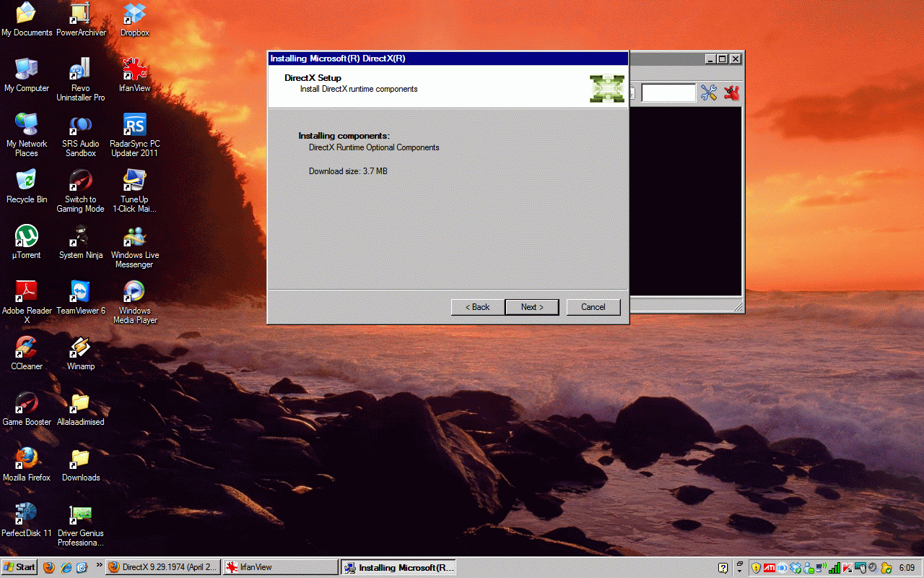This screenshot has width=924, height=578.
Task: Open the Kaspersky tray icon
Action: point(847,568)
